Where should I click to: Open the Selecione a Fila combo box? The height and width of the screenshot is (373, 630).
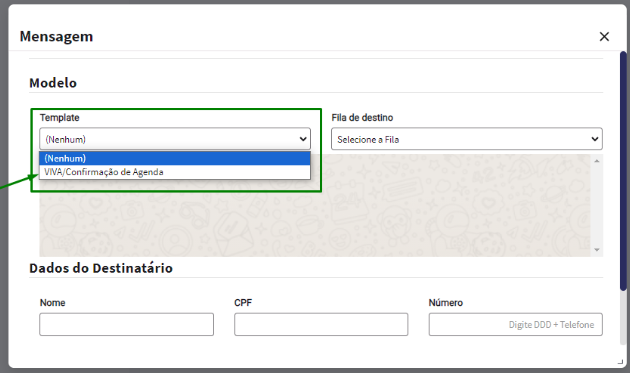[x=466, y=139]
